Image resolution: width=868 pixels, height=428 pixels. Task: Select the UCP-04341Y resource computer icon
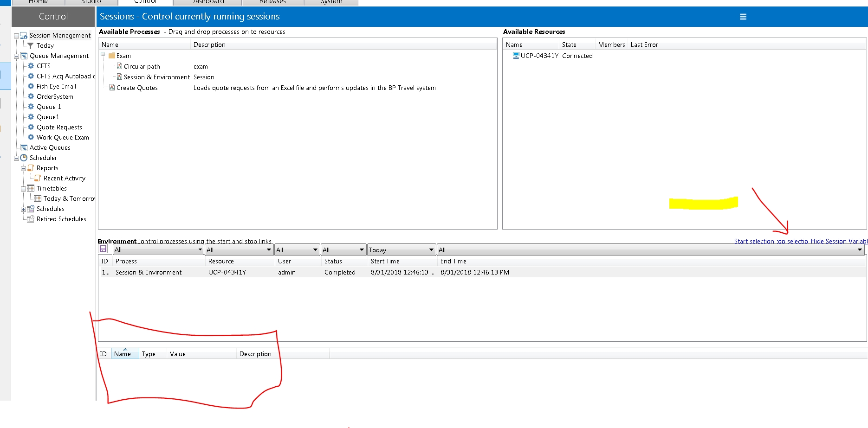[516, 56]
